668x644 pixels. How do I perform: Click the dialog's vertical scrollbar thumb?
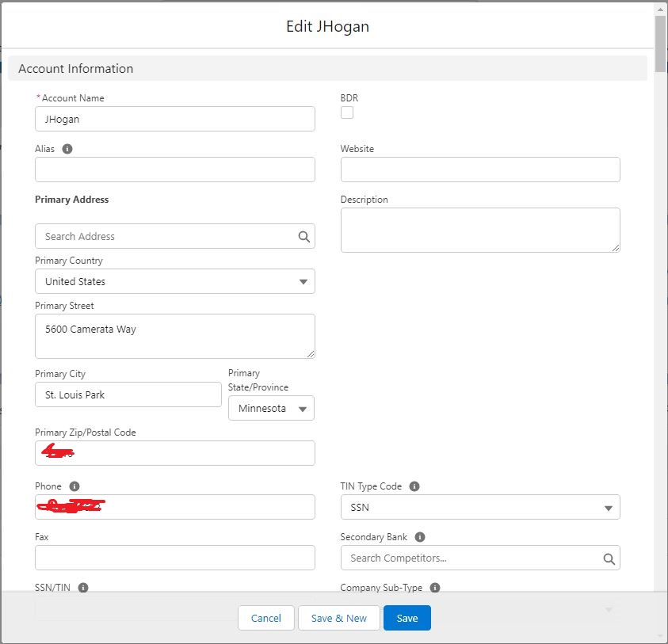[660, 44]
